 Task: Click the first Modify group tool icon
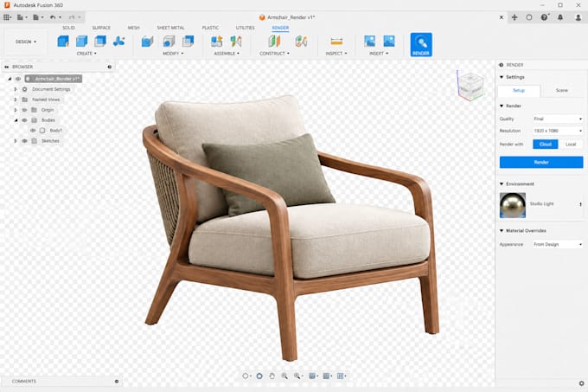(x=147, y=41)
